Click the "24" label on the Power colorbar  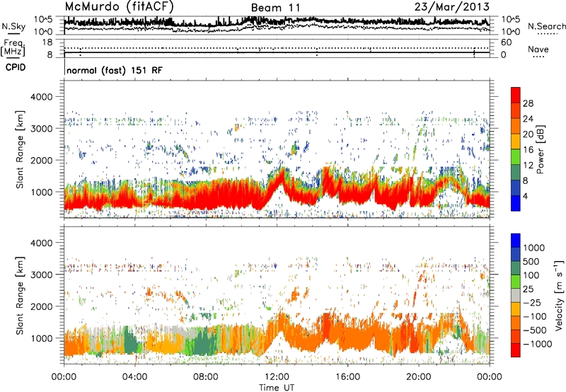(528, 119)
